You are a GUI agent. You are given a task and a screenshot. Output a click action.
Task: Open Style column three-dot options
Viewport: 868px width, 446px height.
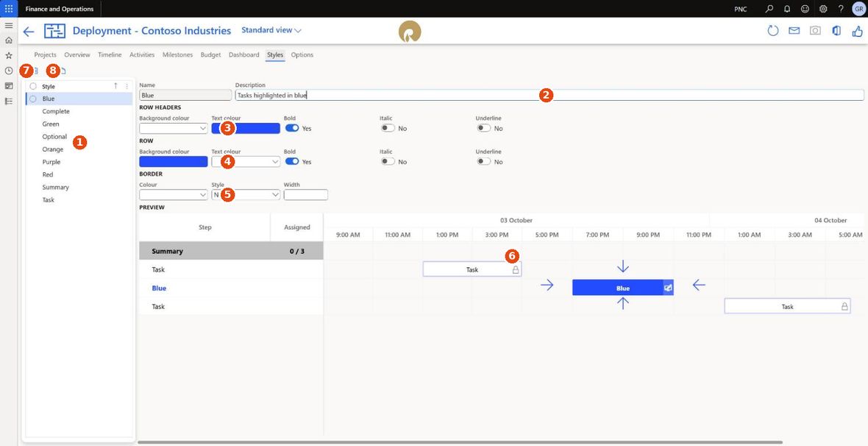[x=127, y=86]
